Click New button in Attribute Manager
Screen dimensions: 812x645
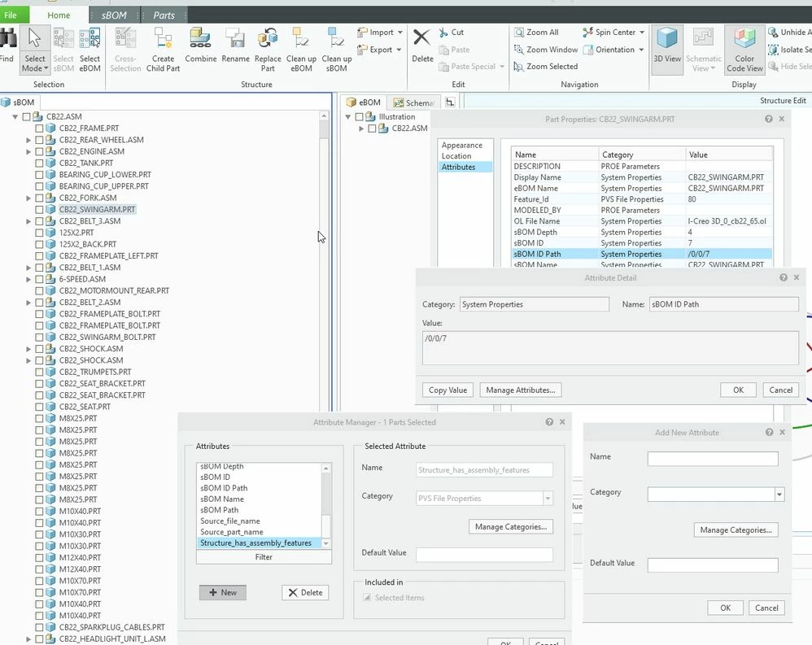pyautogui.click(x=223, y=592)
